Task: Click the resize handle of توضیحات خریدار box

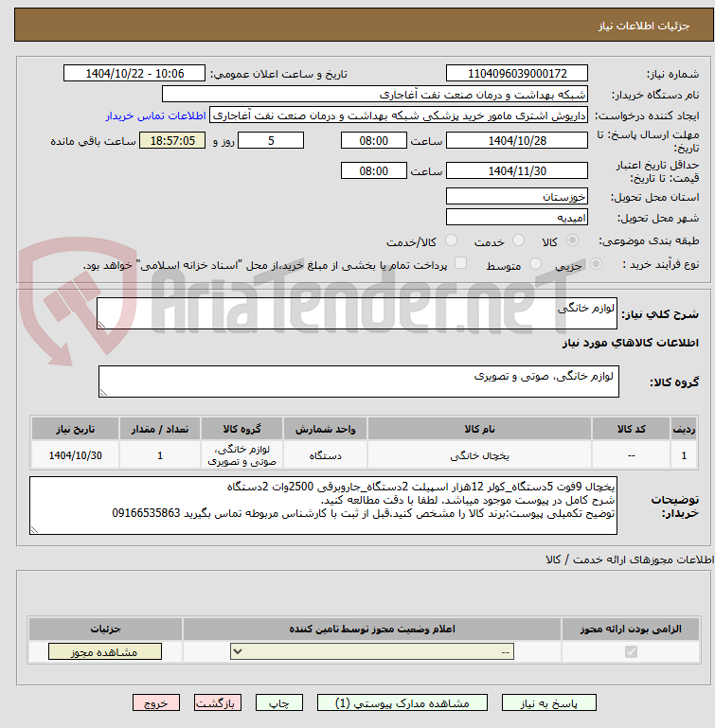Action: pos(34,530)
